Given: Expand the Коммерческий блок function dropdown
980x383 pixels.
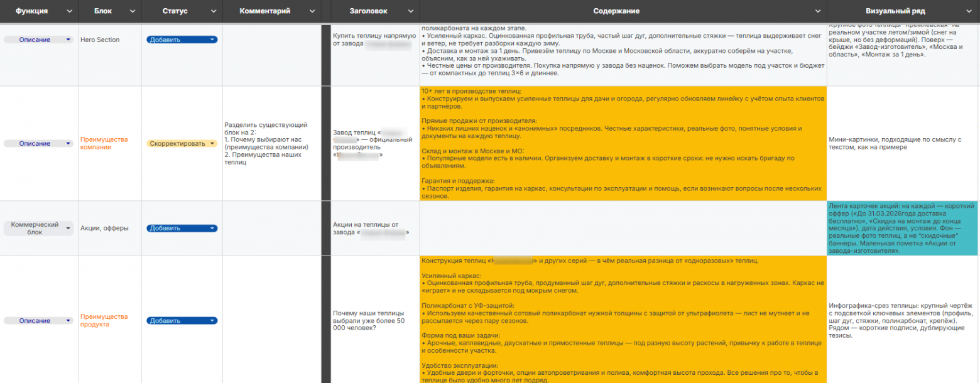Looking at the screenshot, I should [x=38, y=228].
